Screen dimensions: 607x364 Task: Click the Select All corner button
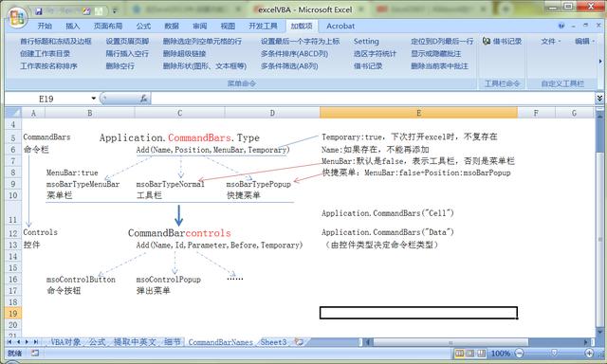click(x=13, y=113)
